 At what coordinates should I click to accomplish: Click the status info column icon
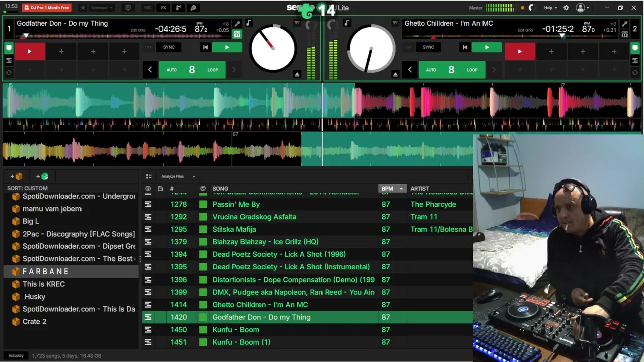point(148,189)
